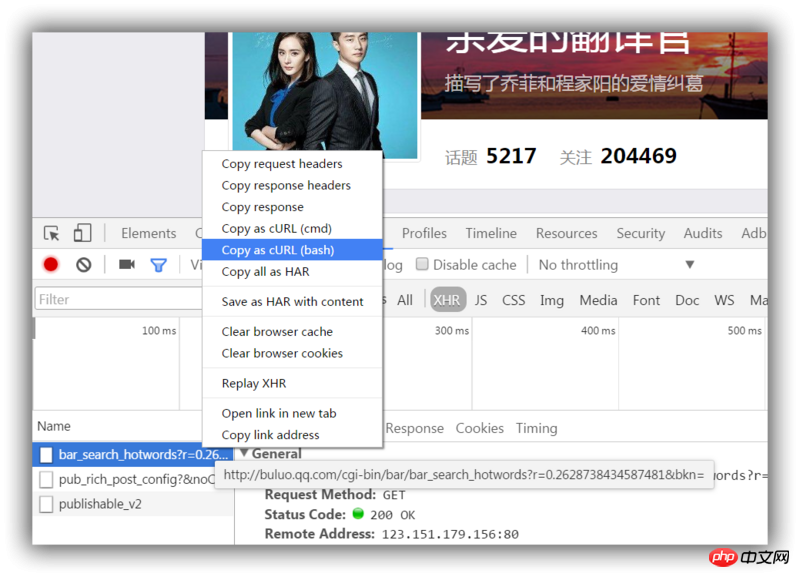Switch to the Elements tab
Image resolution: width=800 pixels, height=577 pixels.
click(148, 233)
